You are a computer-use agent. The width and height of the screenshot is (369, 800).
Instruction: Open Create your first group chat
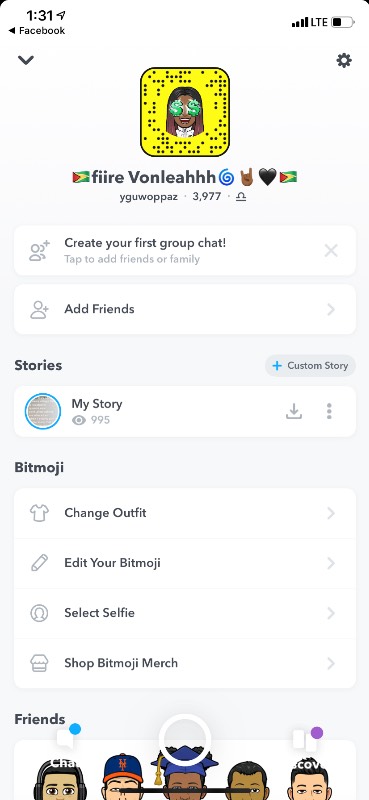(185, 251)
